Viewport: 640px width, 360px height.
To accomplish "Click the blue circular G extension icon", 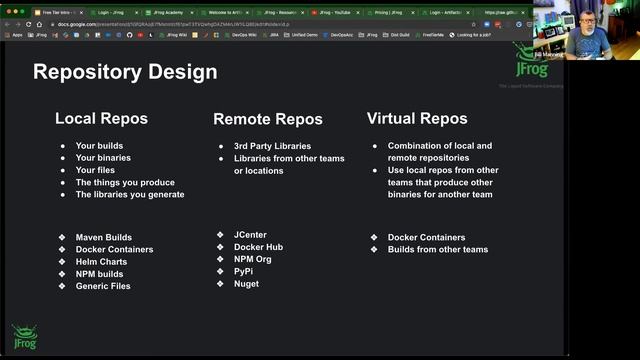I will (x=519, y=24).
